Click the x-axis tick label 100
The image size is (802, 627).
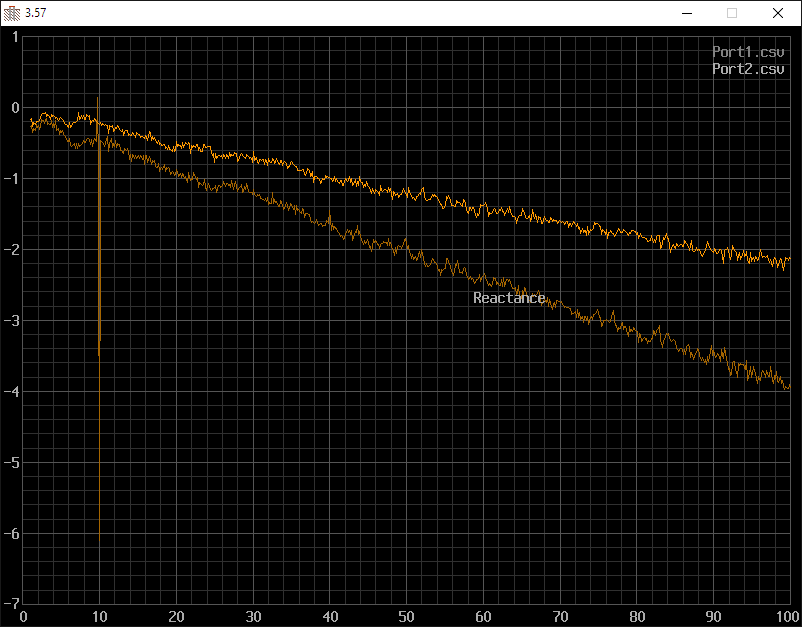coord(787,617)
